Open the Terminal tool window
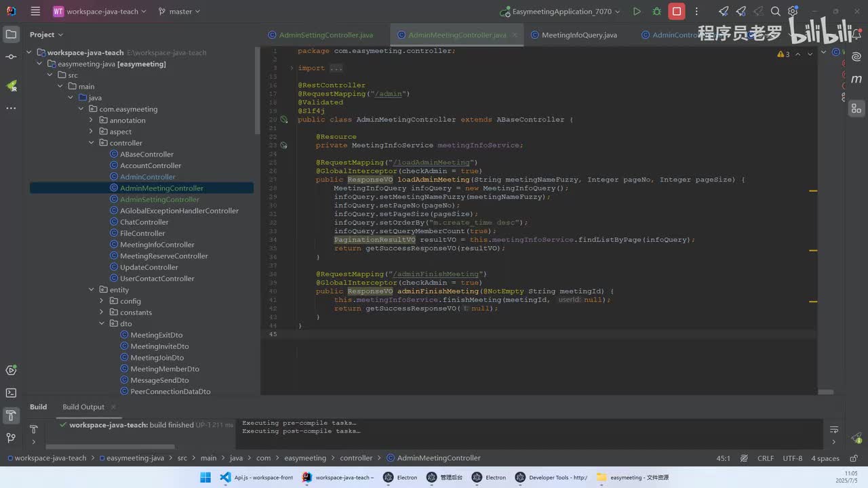This screenshot has height=488, width=868. point(11,392)
